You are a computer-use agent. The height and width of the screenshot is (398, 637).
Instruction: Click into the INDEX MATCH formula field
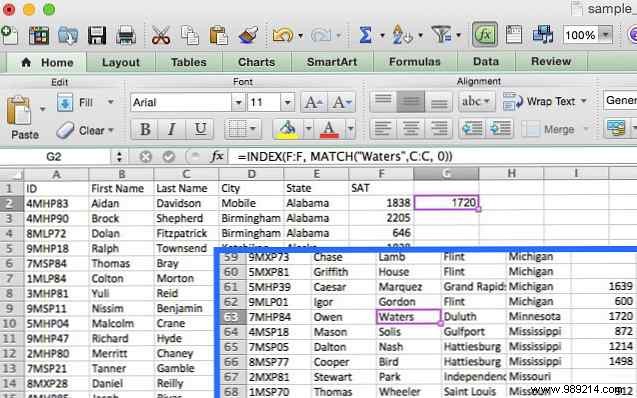click(x=433, y=157)
